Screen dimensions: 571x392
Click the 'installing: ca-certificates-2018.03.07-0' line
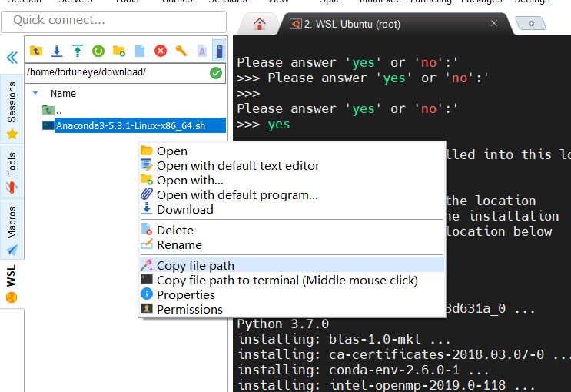pyautogui.click(x=403, y=354)
